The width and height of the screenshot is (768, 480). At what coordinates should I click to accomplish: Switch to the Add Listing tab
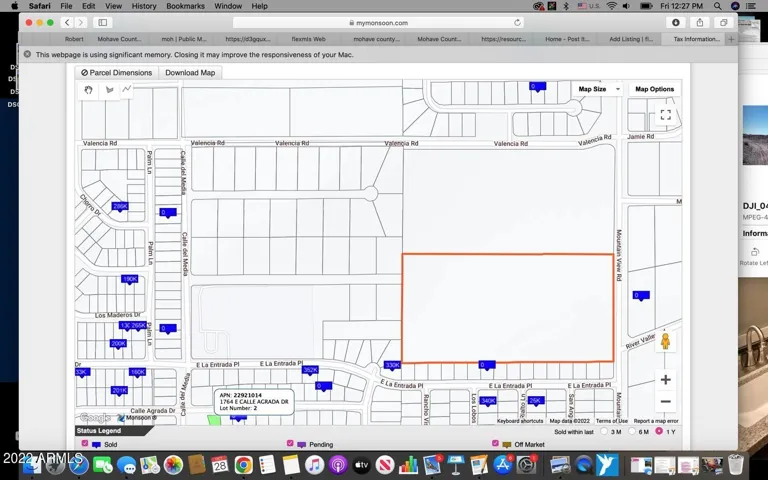pyautogui.click(x=631, y=39)
